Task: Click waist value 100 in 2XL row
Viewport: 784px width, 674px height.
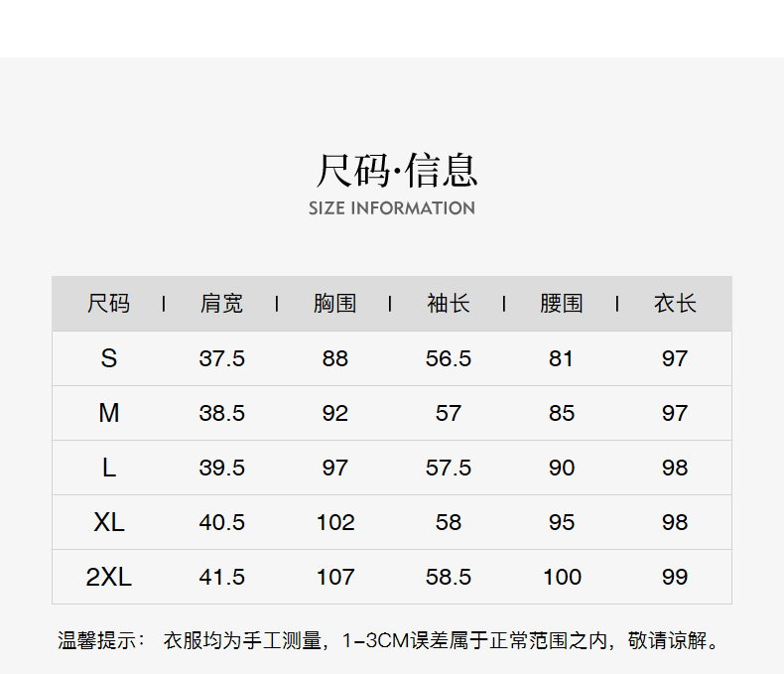Action: click(x=562, y=577)
